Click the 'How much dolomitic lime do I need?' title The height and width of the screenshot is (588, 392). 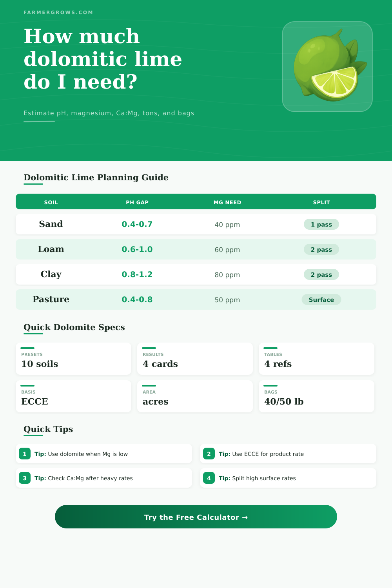(x=103, y=59)
